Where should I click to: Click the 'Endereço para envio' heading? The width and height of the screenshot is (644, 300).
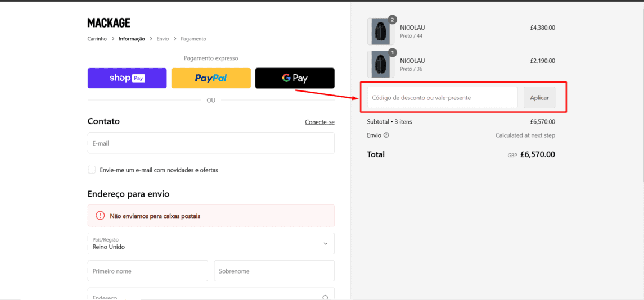click(129, 194)
